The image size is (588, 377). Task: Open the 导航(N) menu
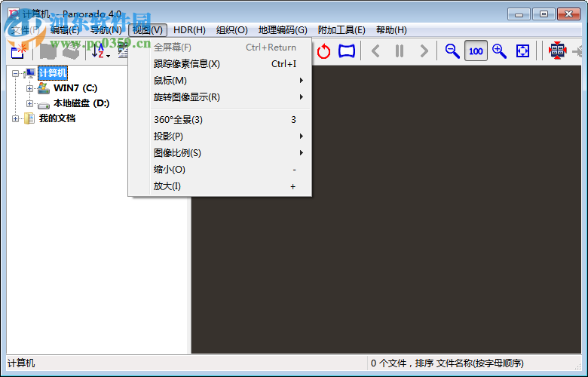click(x=106, y=30)
